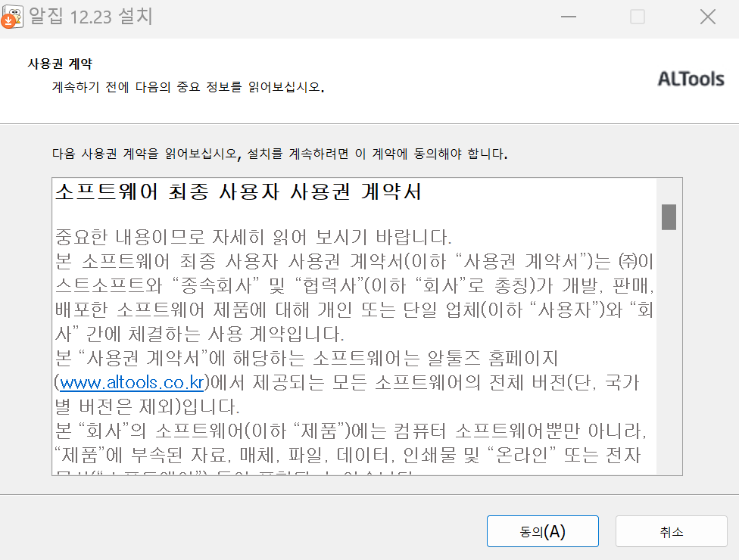
Task: Click the 취소 cancel button
Action: [x=671, y=531]
